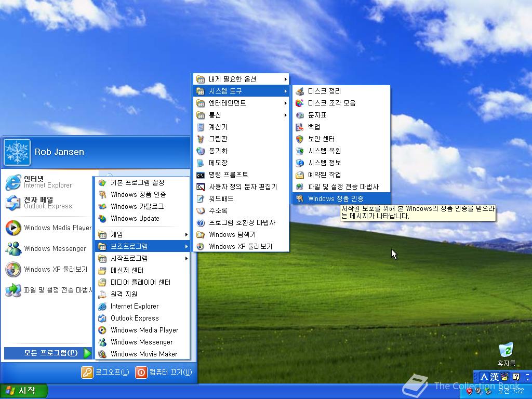Expand 통신 submenu arrow
This screenshot has height=399, width=532.
pyautogui.click(x=286, y=115)
